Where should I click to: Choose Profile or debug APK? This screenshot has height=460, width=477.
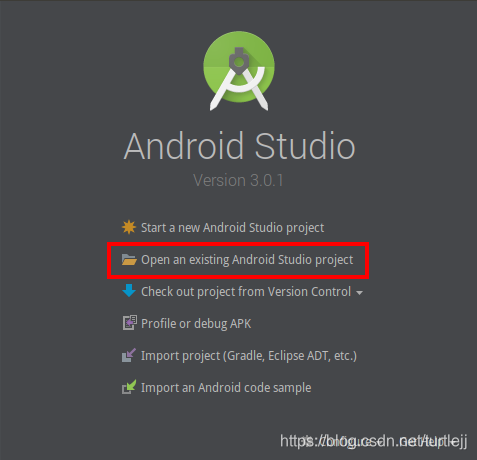tap(196, 324)
